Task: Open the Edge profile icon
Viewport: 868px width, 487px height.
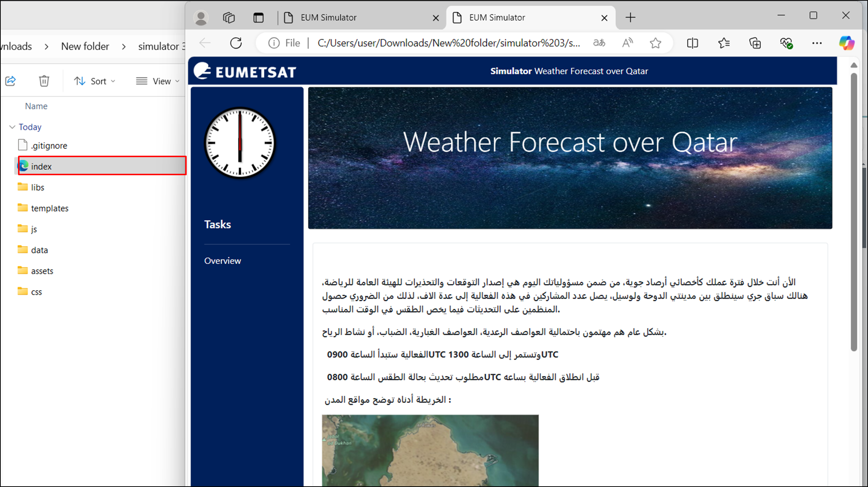Action: (201, 18)
